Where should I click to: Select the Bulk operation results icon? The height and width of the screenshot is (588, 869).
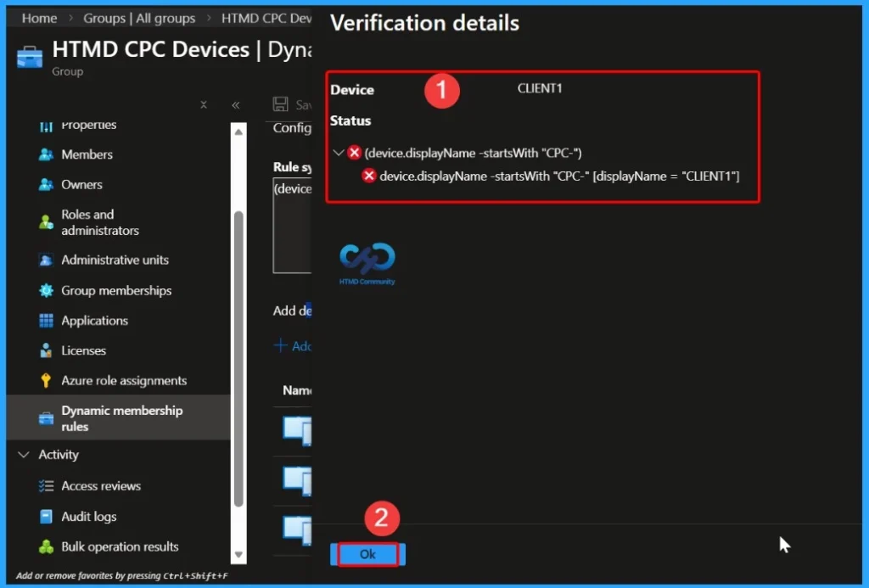48,546
